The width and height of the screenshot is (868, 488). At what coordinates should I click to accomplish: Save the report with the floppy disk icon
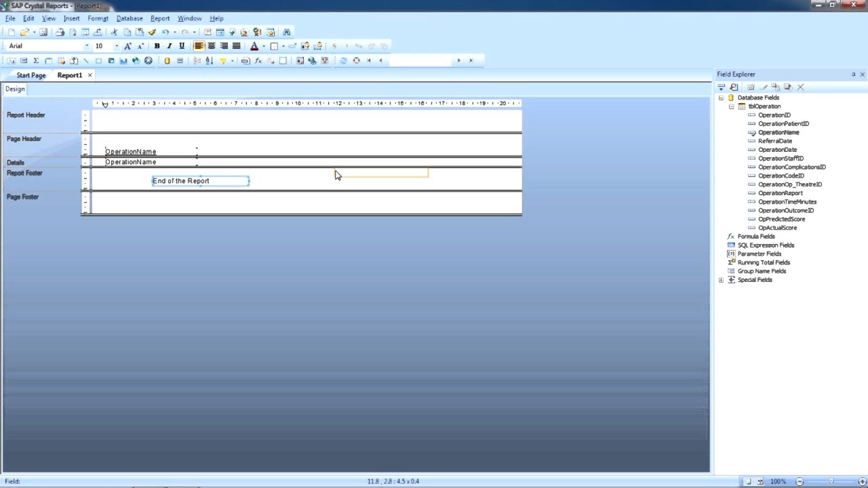[43, 32]
